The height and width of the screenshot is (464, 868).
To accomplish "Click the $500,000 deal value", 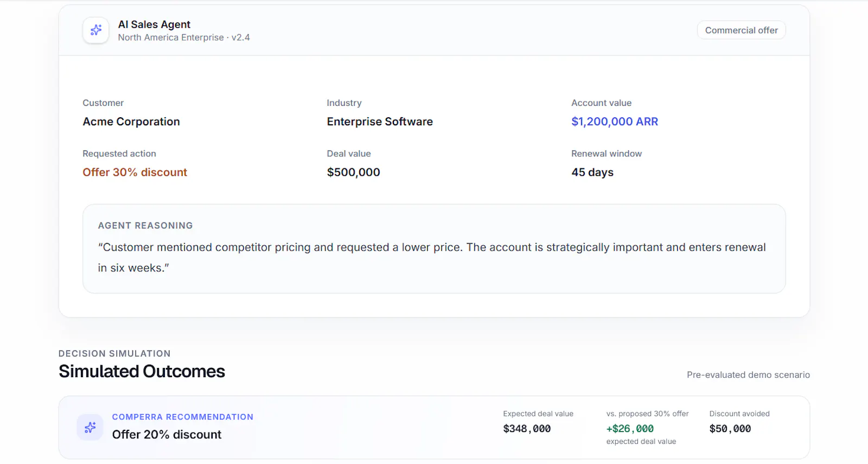I will [353, 173].
